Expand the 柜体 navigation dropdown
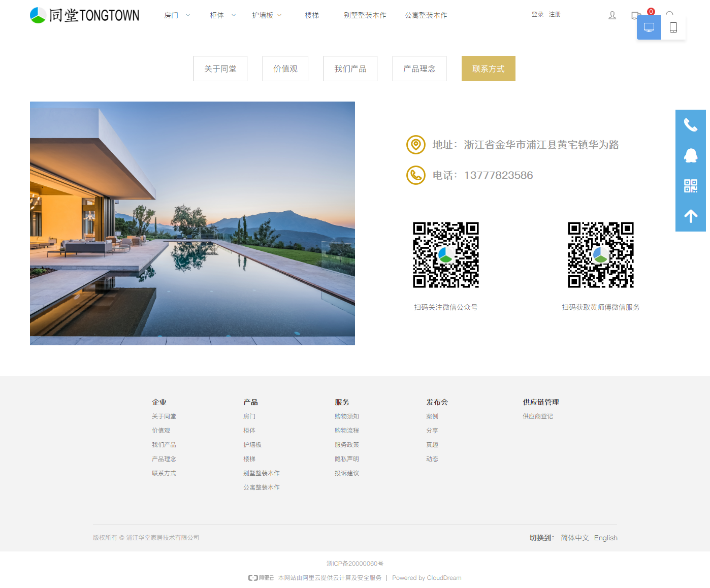 pos(222,15)
